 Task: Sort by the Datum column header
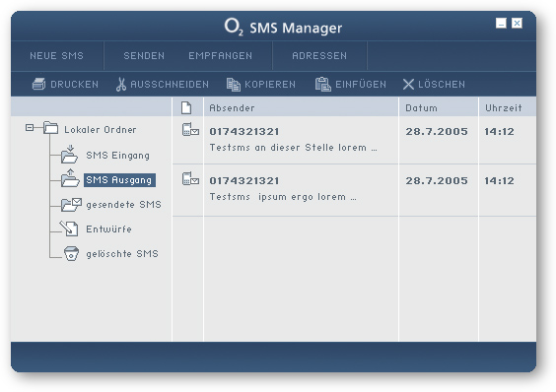421,107
